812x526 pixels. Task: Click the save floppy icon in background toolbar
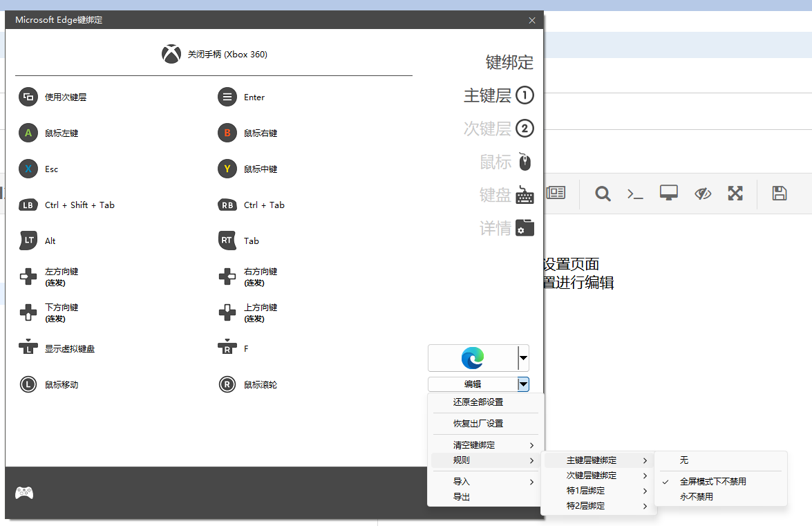coord(780,193)
